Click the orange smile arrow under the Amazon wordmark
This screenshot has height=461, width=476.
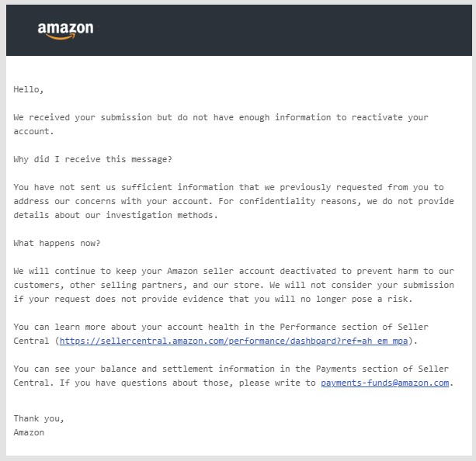coord(60,36)
